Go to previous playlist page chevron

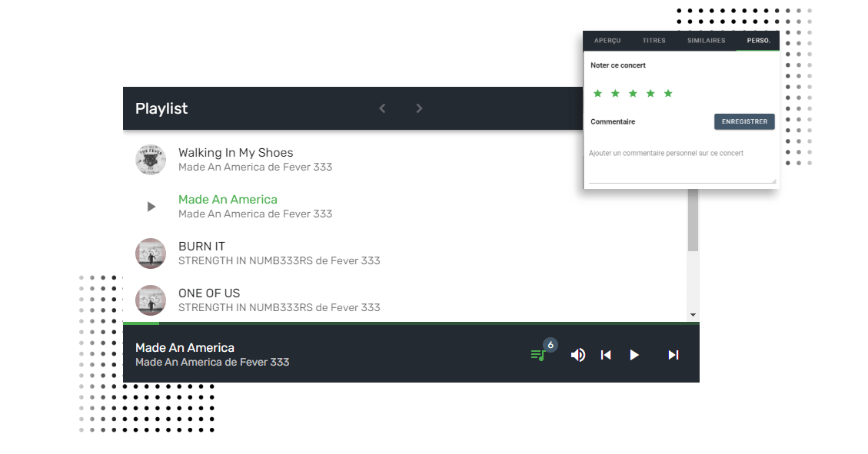[x=382, y=108]
